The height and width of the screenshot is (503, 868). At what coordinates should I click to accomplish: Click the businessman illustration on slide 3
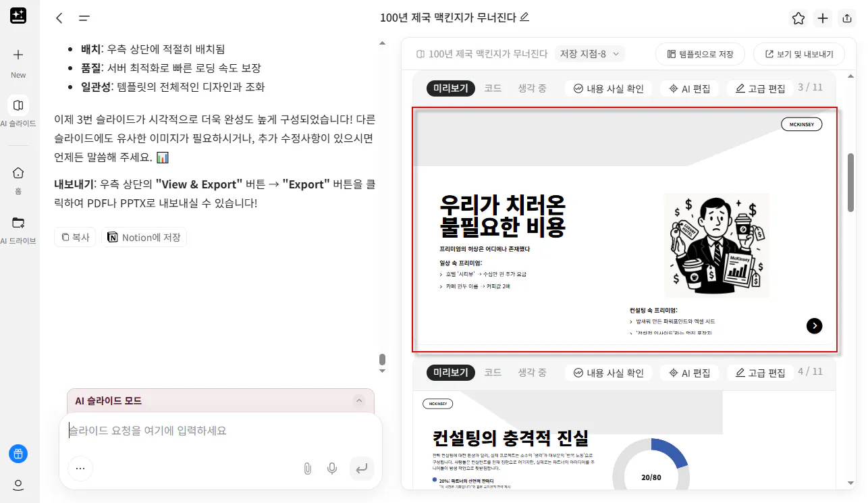(x=717, y=245)
